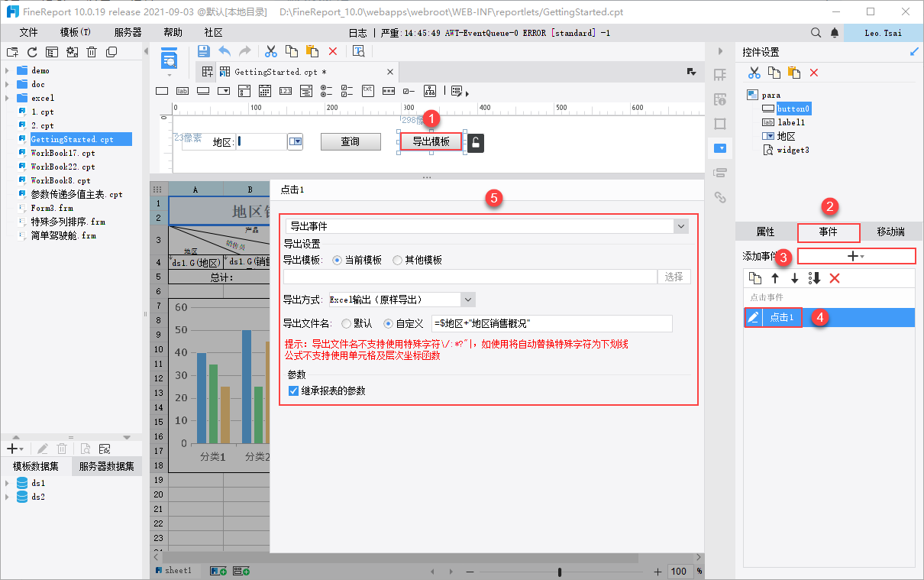Click the lock icon beside 导出模板 button
This screenshot has height=580, width=924.
tap(475, 143)
